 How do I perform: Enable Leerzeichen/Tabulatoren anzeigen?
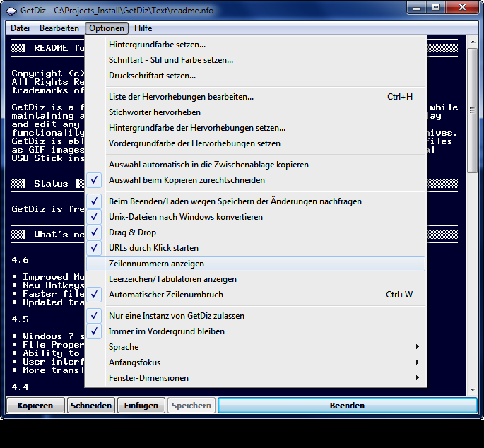pos(256,279)
